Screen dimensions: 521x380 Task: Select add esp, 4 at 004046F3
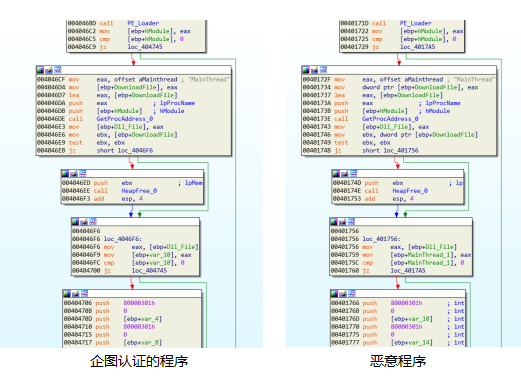[102, 199]
